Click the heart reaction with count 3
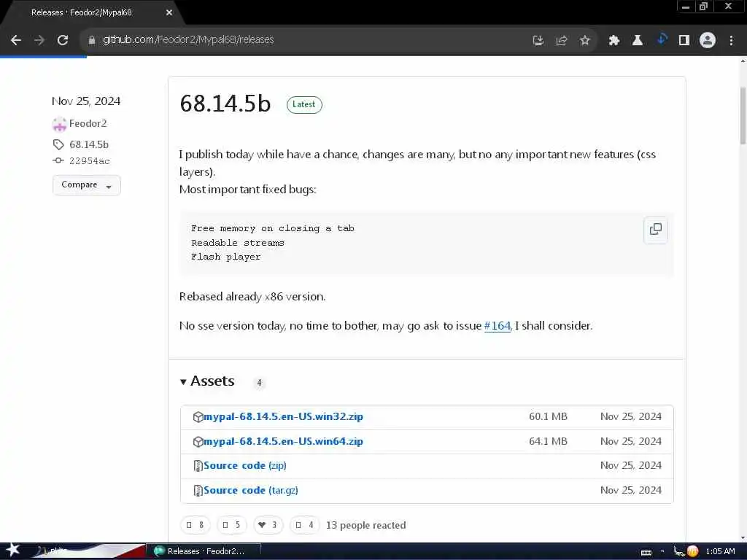Image resolution: width=747 pixels, height=560 pixels. pyautogui.click(x=268, y=525)
